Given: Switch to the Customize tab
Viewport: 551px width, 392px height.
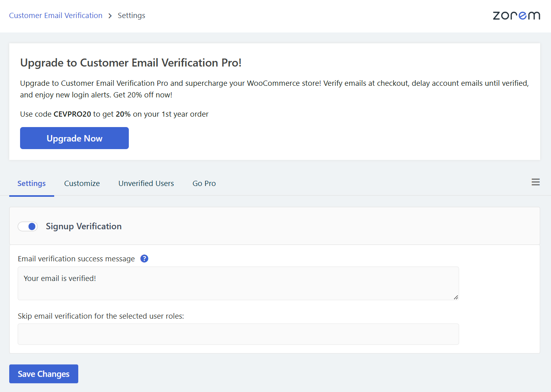Looking at the screenshot, I should pos(82,183).
